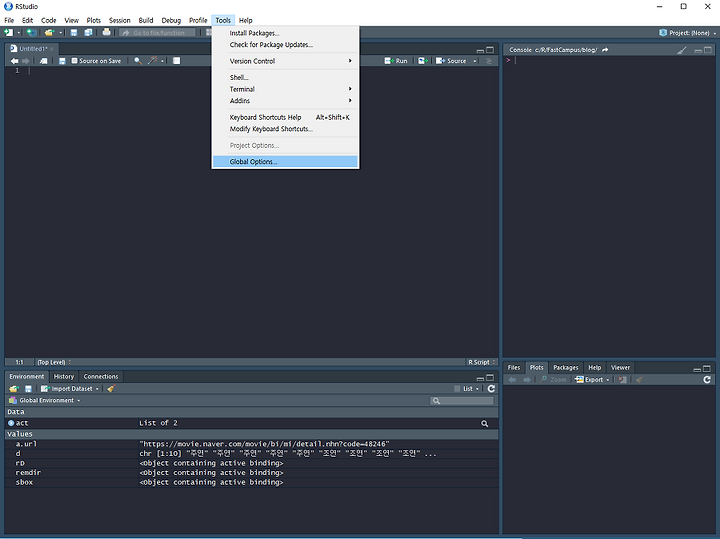Open the Source options dropdown arrow
Viewport: 720px width, 539px height.
click(x=475, y=61)
